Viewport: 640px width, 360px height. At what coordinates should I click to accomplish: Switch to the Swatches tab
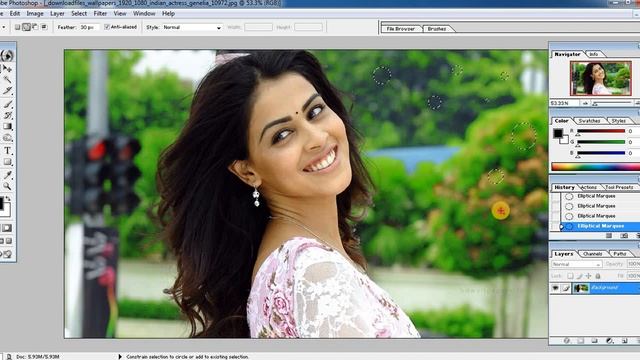[589, 121]
